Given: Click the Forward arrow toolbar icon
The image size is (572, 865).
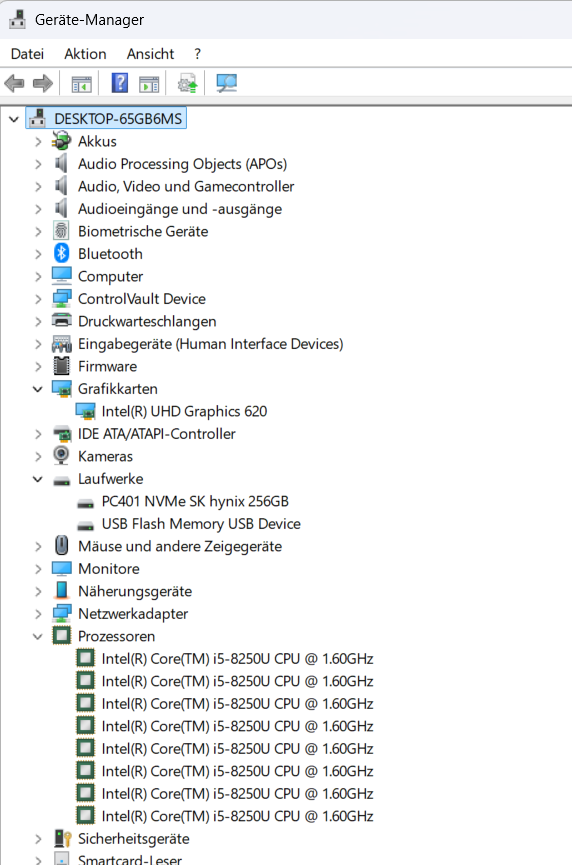Looking at the screenshot, I should 43,84.
